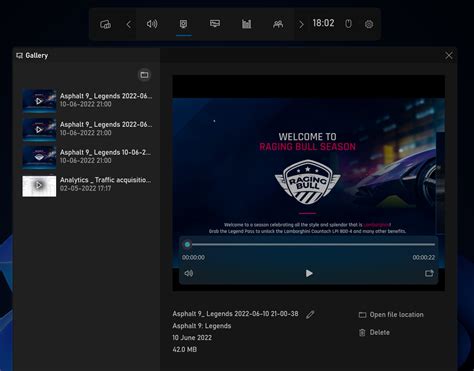The width and height of the screenshot is (474, 371).
Task: Open the Xbox Social people icon
Action: coord(278,24)
